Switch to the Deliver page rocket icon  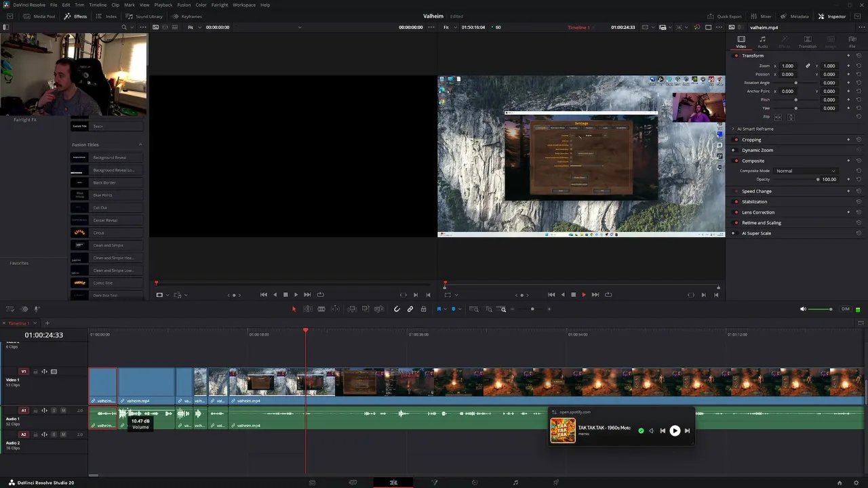(x=556, y=483)
